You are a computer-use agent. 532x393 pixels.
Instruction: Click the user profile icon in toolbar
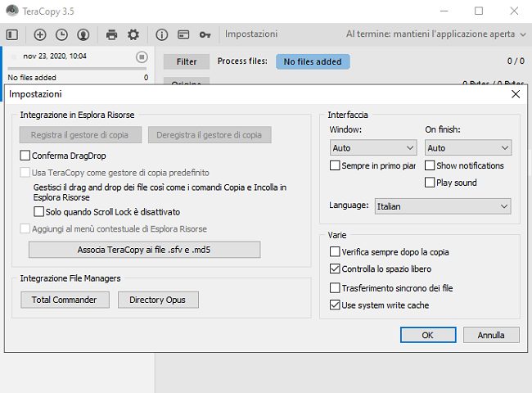[x=83, y=34]
